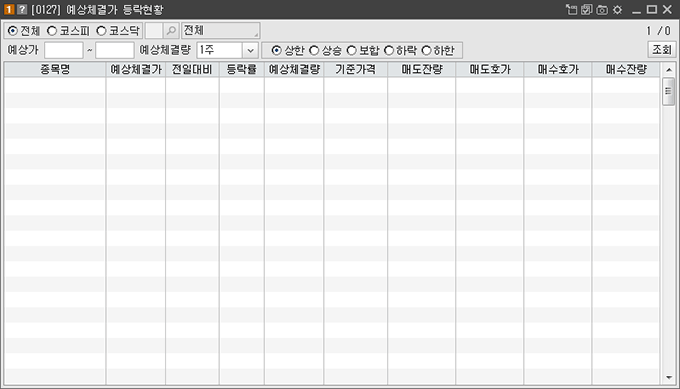680x389 pixels.
Task: Click the 예상가 minimum price field
Action: pos(64,50)
